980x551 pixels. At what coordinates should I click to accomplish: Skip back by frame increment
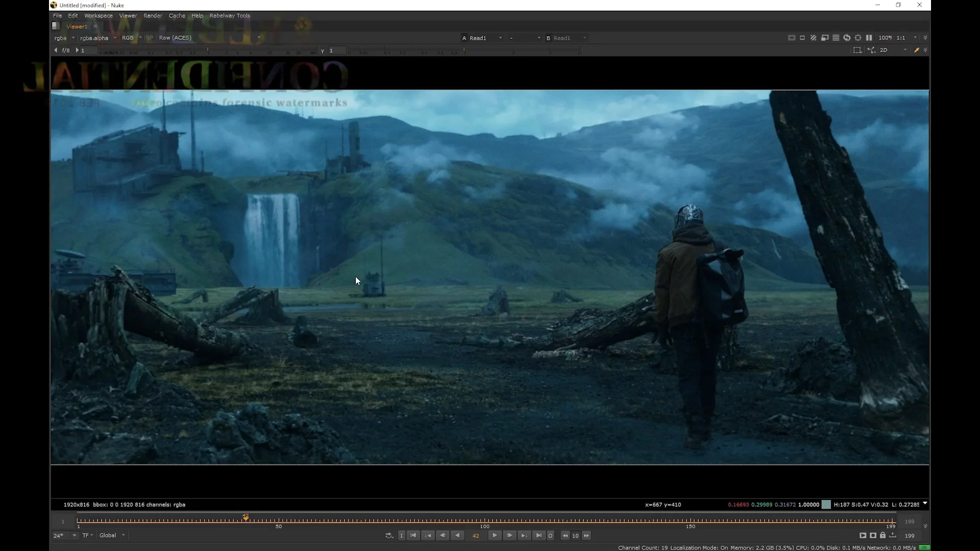[565, 536]
